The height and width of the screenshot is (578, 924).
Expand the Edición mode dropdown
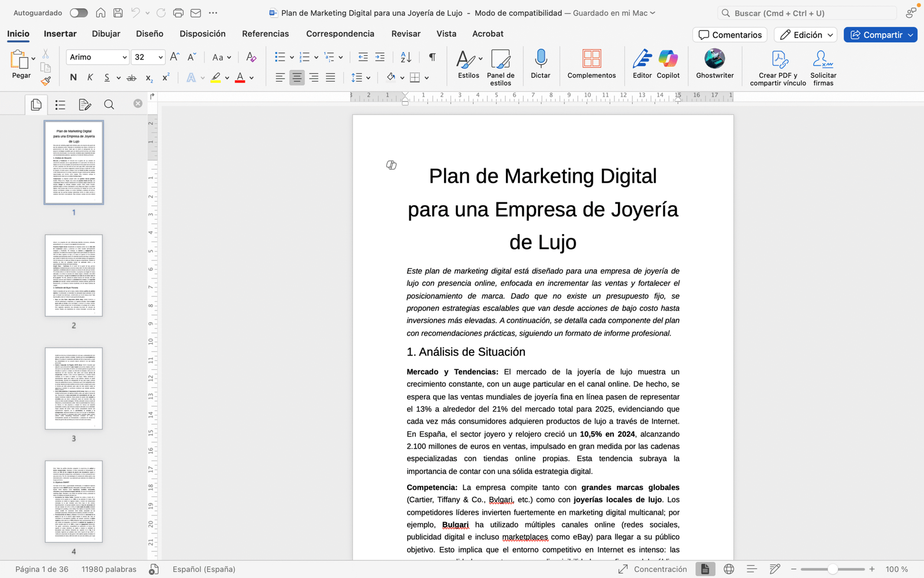[806, 35]
